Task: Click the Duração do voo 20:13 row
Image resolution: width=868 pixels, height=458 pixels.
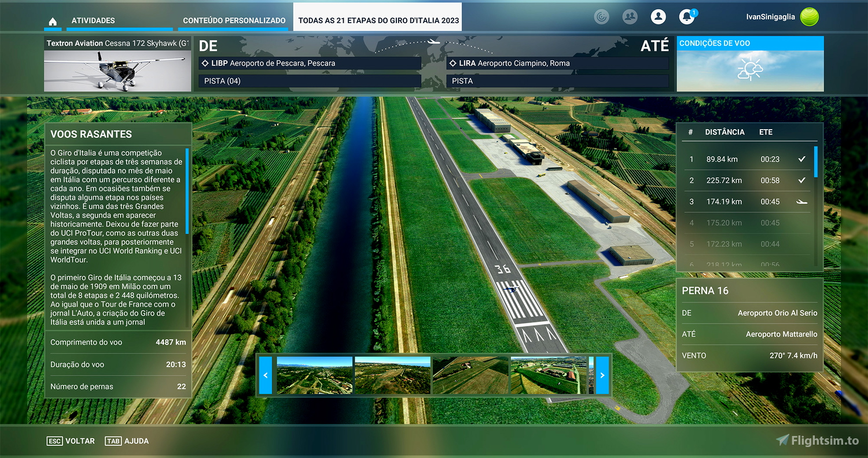Action: point(118,364)
